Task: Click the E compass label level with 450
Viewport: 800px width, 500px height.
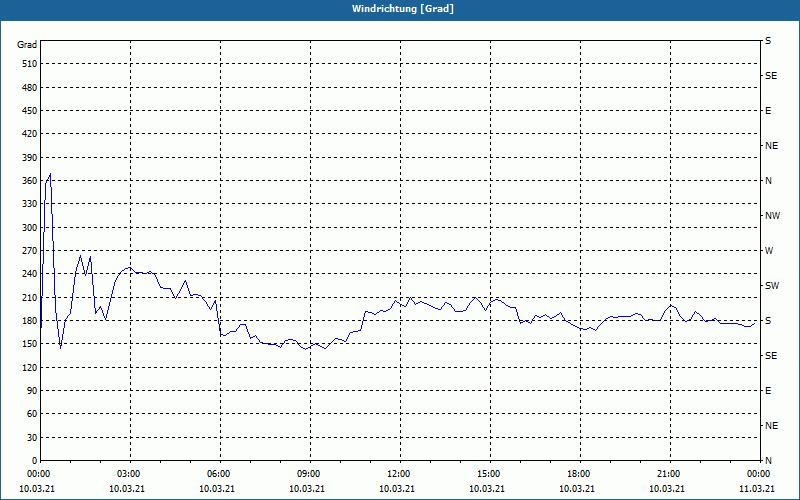Action: [x=768, y=111]
